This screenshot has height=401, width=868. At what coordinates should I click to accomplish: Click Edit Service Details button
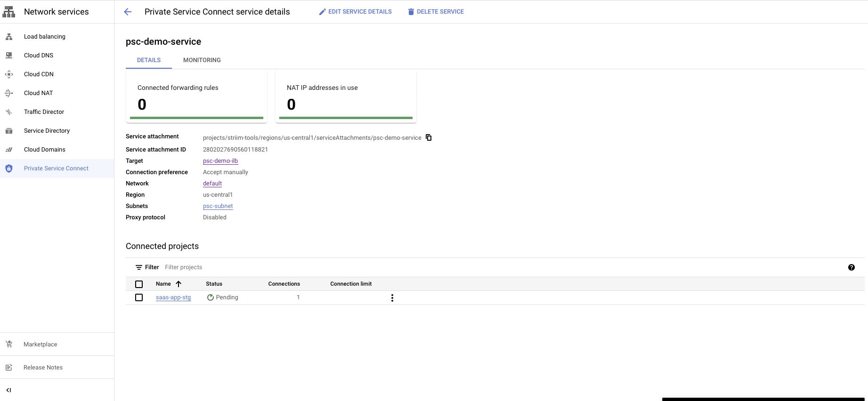click(356, 12)
